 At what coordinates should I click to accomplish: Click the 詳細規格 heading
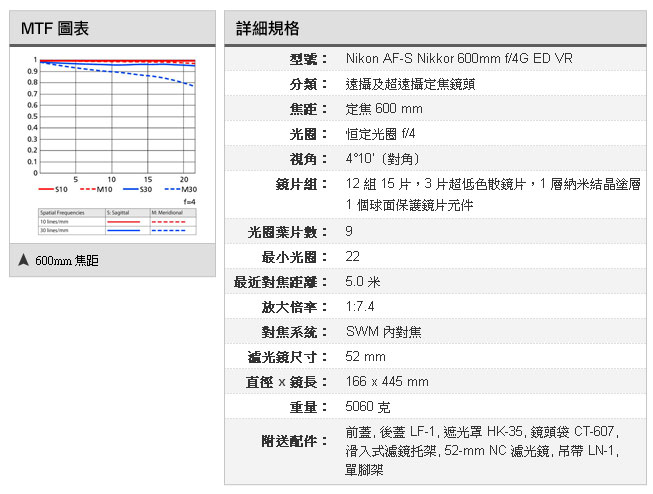267,28
